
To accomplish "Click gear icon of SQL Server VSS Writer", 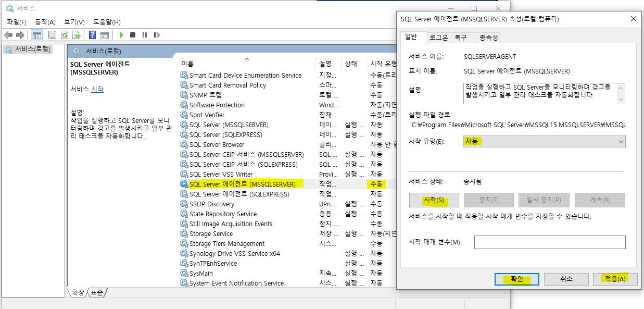I will [184, 174].
